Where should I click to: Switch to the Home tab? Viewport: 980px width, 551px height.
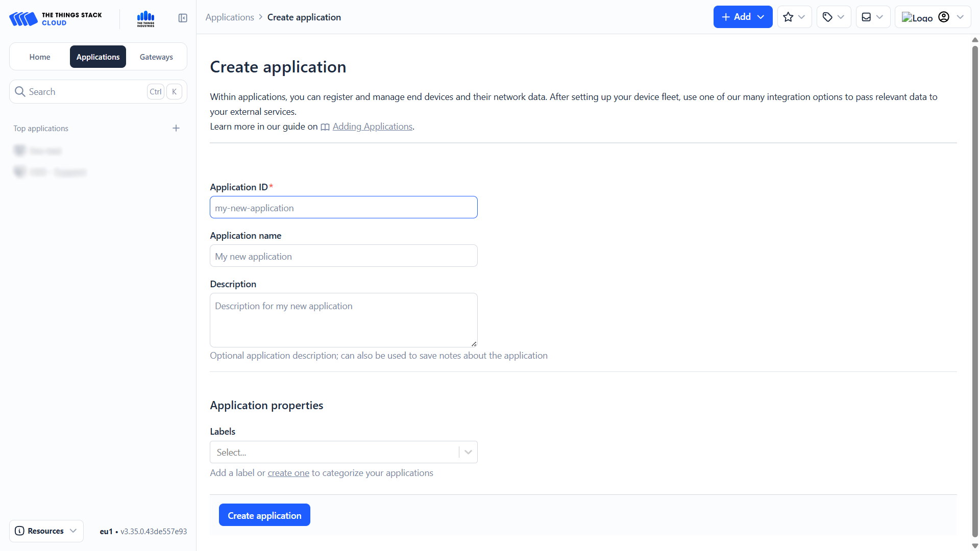coord(40,57)
